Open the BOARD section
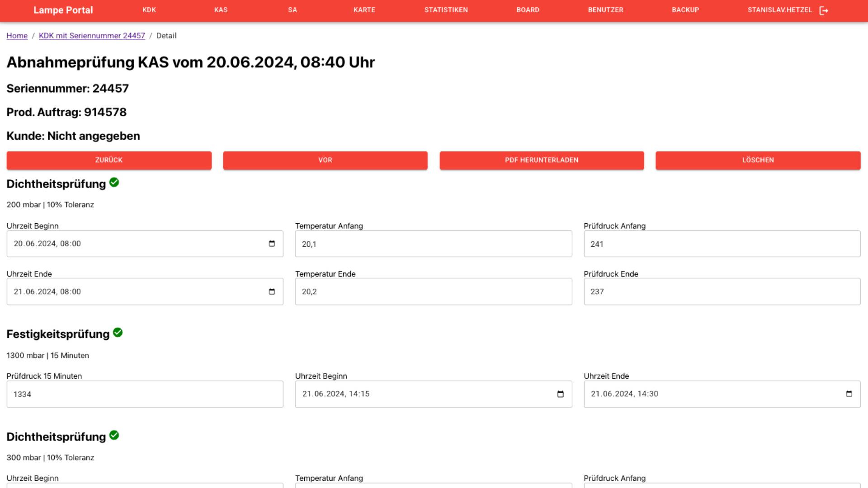868x488 pixels. (x=528, y=9)
